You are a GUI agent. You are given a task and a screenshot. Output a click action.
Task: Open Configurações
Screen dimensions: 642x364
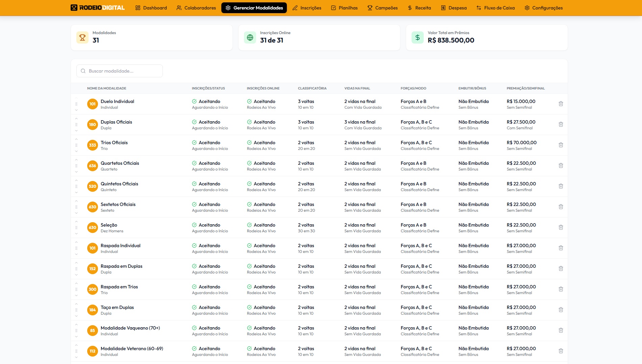click(x=544, y=8)
